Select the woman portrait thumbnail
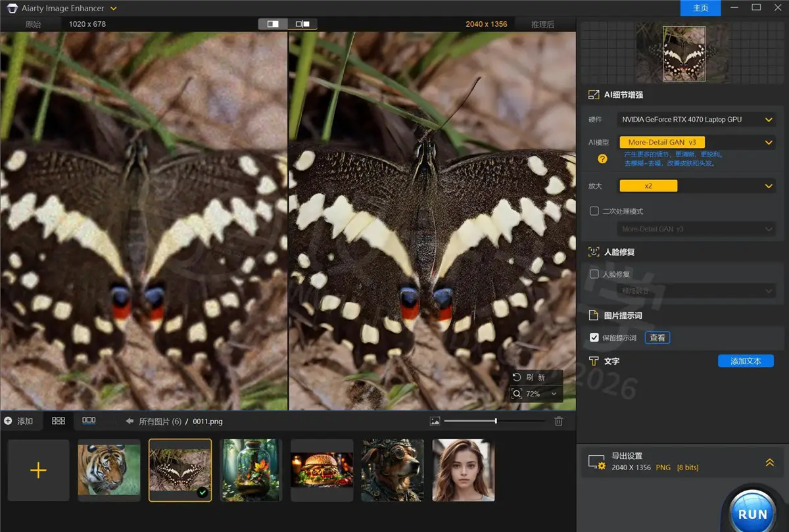The height and width of the screenshot is (532, 789). pos(464,470)
